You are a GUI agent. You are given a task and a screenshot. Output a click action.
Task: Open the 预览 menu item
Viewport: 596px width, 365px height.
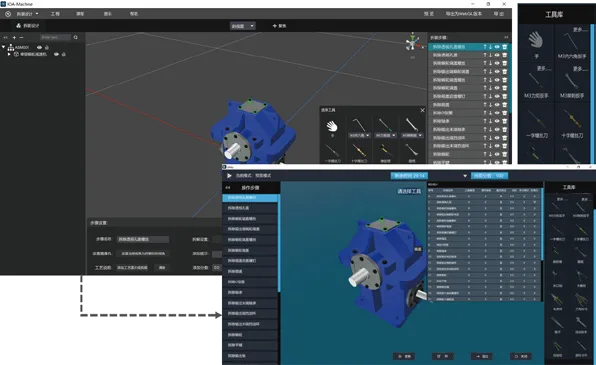[429, 14]
